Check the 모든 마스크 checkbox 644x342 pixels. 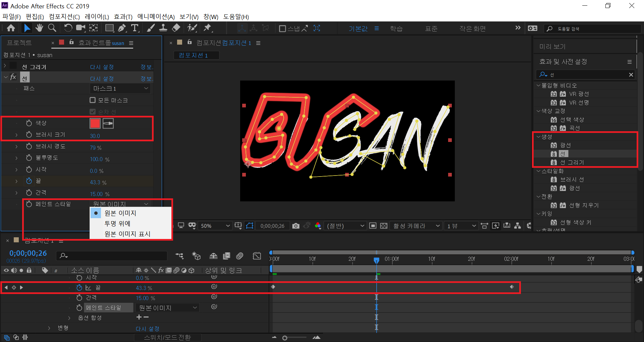(x=93, y=100)
